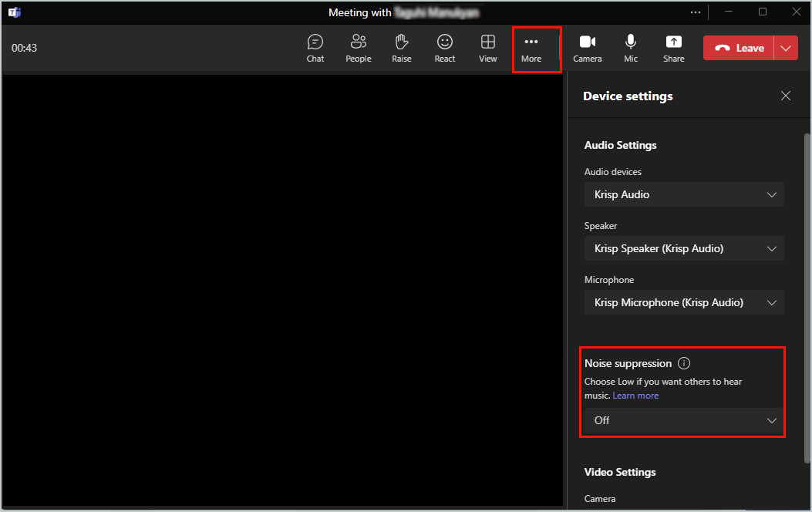Click the Noise suppression info icon

tap(683, 362)
